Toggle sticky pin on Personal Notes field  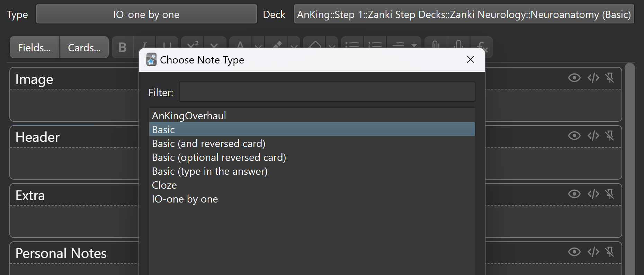click(610, 252)
